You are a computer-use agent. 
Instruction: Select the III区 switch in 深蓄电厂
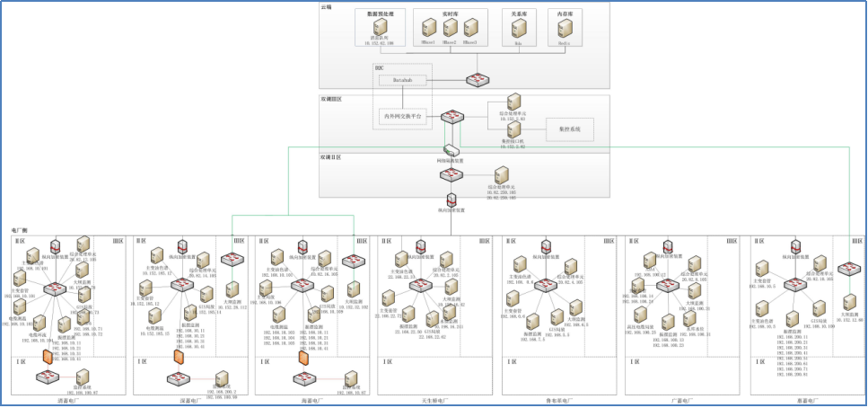click(232, 259)
